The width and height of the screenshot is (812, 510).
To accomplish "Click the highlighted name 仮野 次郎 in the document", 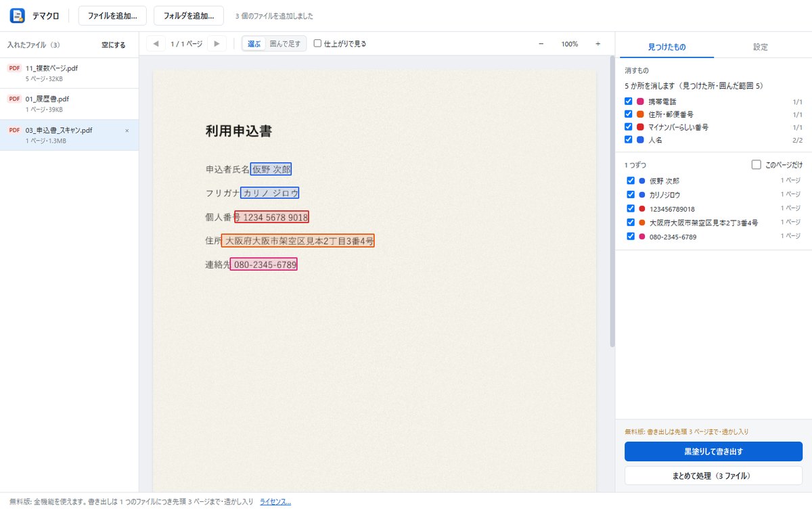I will pos(271,169).
